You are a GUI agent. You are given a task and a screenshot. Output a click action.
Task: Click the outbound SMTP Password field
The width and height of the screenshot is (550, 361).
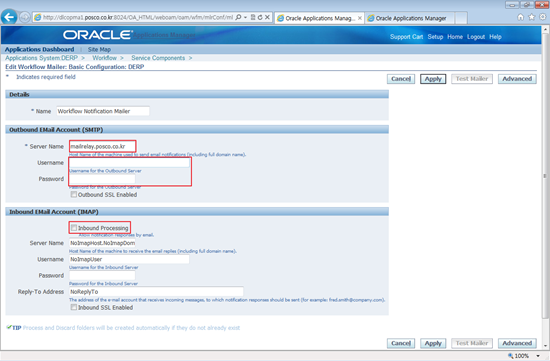[x=102, y=179]
